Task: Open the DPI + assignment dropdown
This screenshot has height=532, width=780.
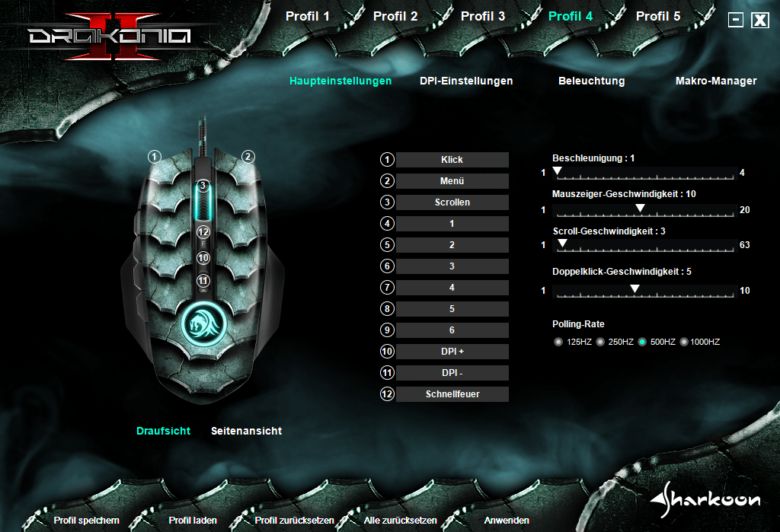Action: coord(452,352)
